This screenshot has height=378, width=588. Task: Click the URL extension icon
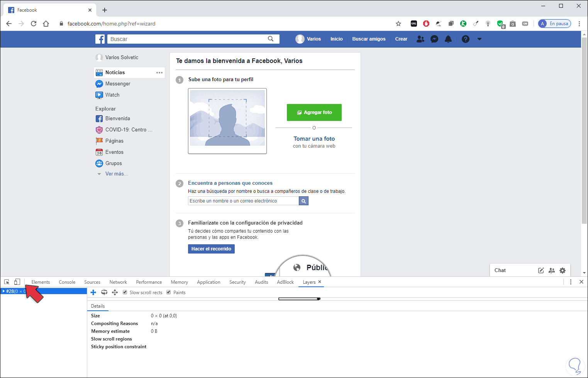414,24
